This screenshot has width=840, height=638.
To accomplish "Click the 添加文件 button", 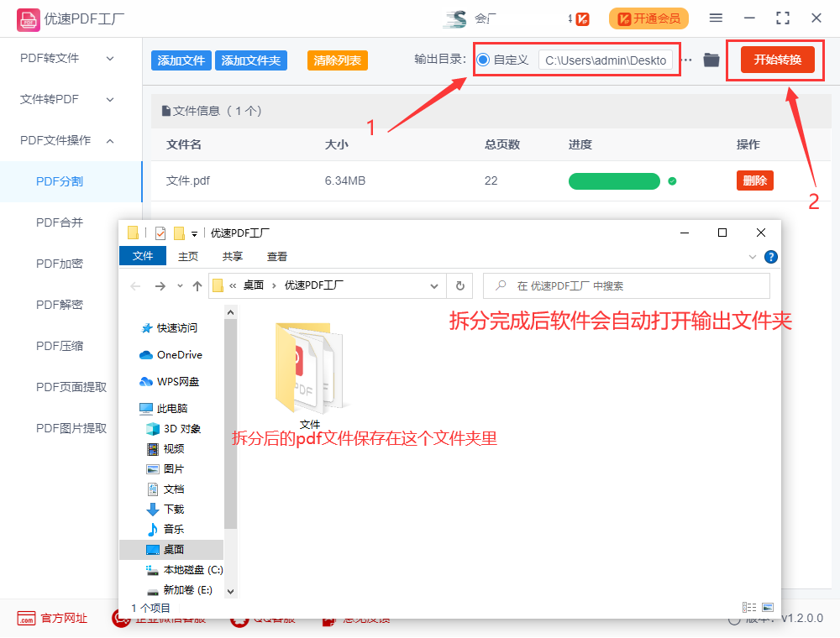I will (181, 60).
